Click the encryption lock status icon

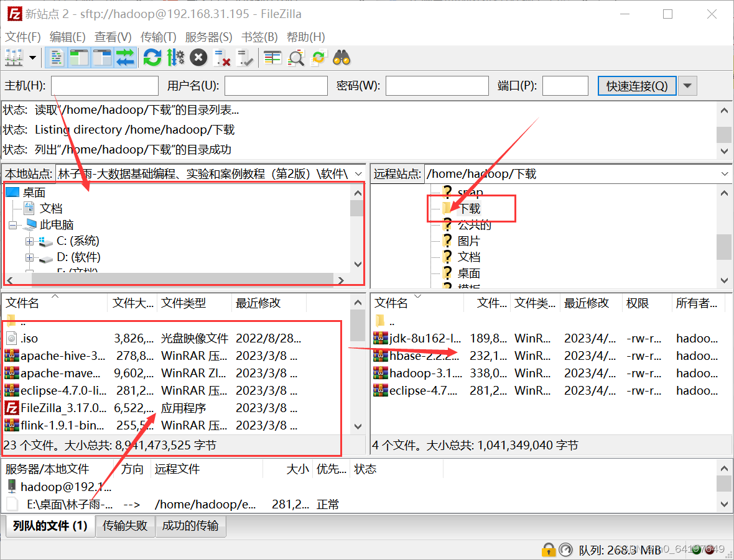(549, 550)
